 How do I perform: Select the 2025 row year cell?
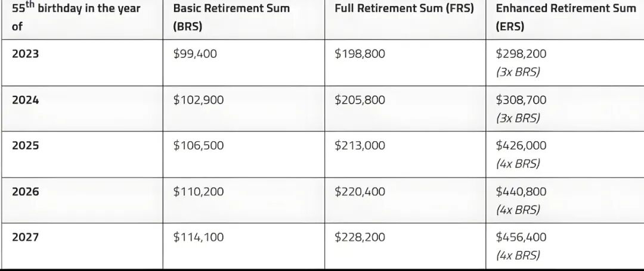click(x=25, y=145)
